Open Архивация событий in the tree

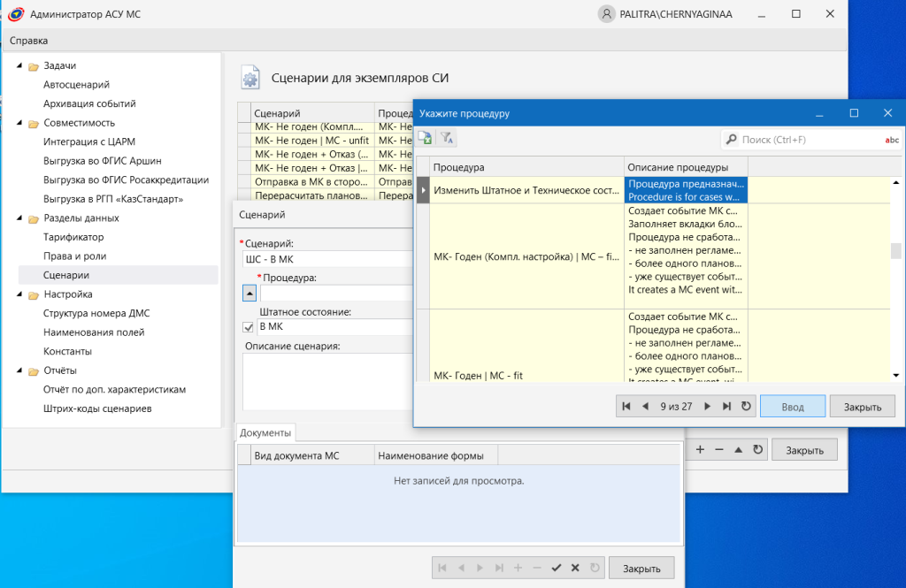[89, 103]
